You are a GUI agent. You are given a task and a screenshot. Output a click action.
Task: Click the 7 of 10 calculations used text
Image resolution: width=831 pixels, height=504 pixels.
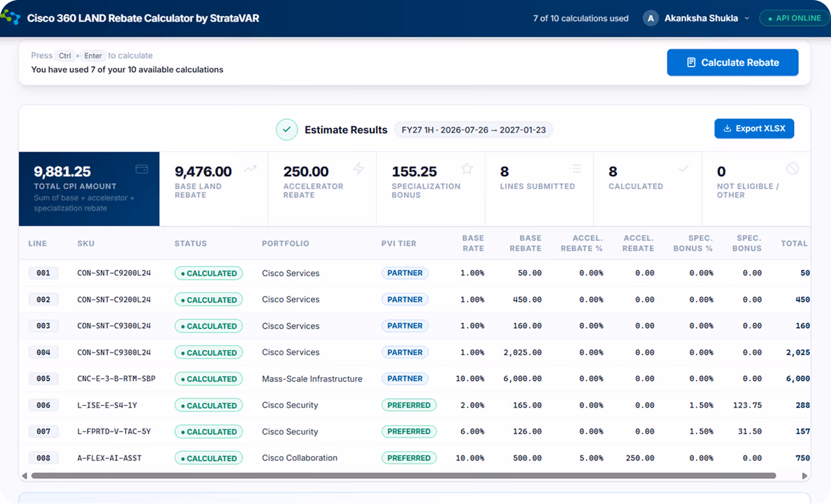581,18
